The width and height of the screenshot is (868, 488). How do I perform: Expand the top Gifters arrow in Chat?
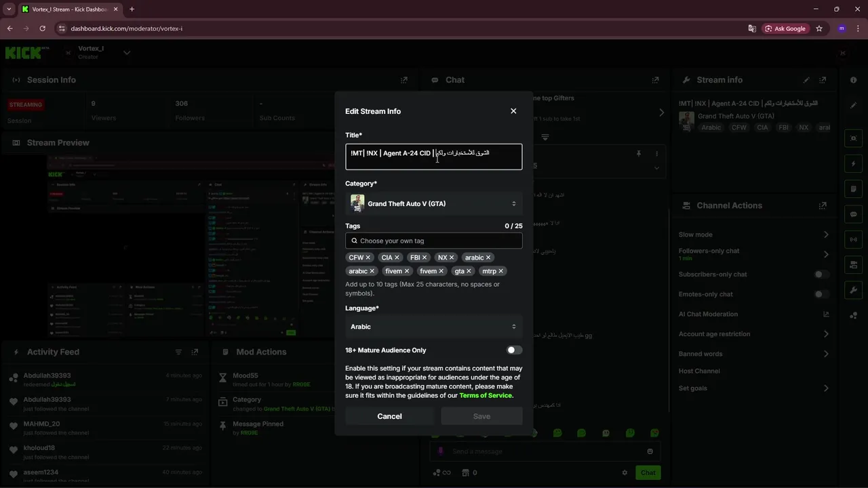point(662,113)
